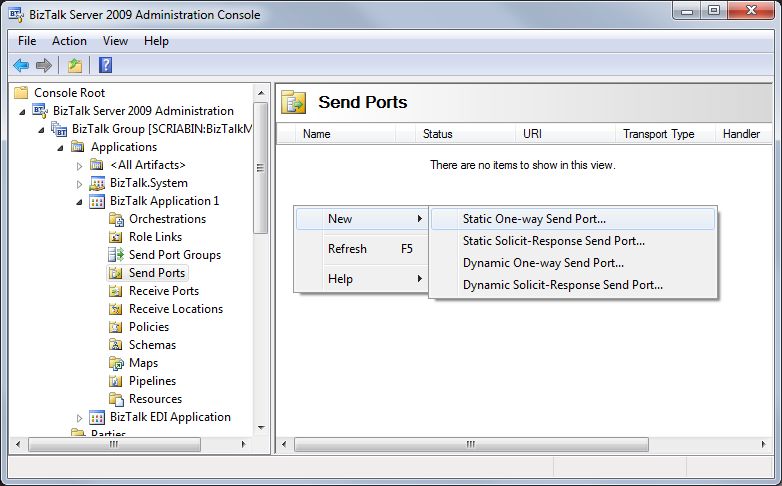Expand the BizTalk.System node
This screenshot has width=782, height=486.
click(79, 184)
